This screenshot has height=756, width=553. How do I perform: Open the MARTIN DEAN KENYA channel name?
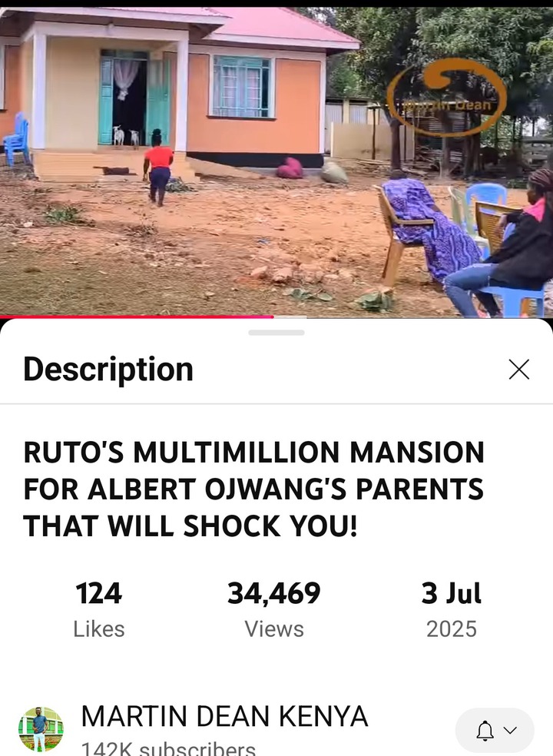click(x=224, y=716)
